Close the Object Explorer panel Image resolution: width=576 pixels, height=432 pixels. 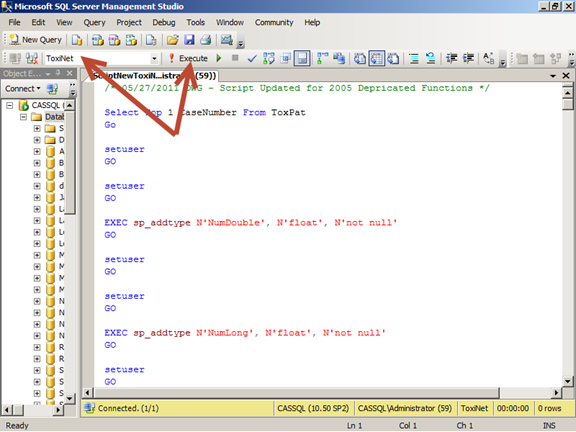click(x=70, y=73)
